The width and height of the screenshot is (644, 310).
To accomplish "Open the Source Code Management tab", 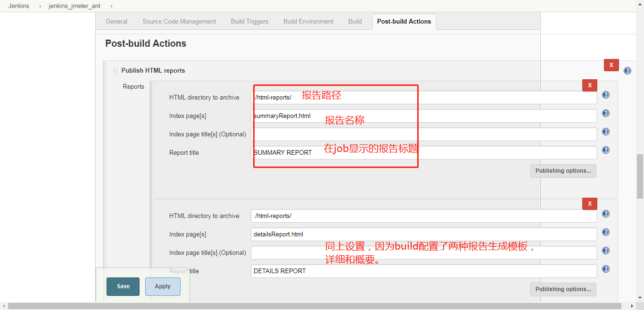I will click(179, 21).
